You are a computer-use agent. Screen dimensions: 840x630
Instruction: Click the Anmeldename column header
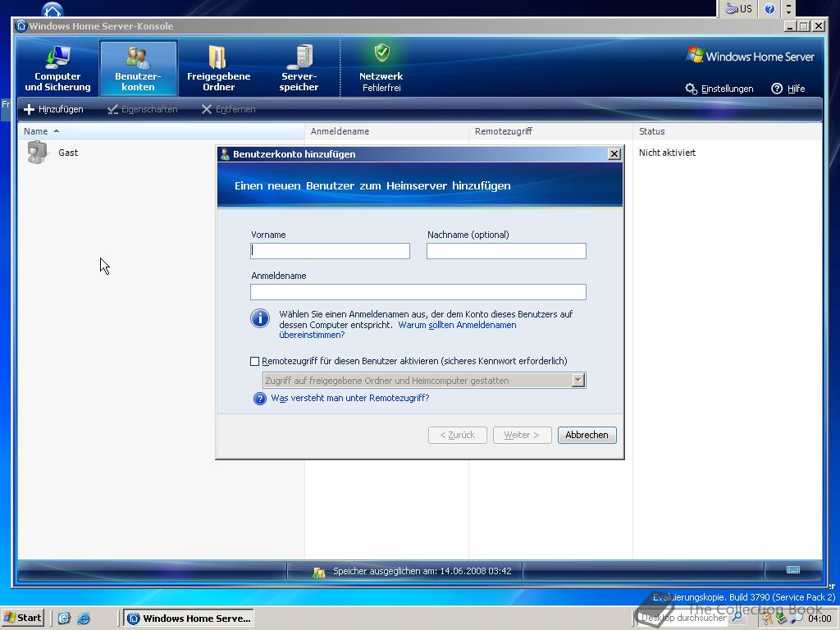[386, 131]
